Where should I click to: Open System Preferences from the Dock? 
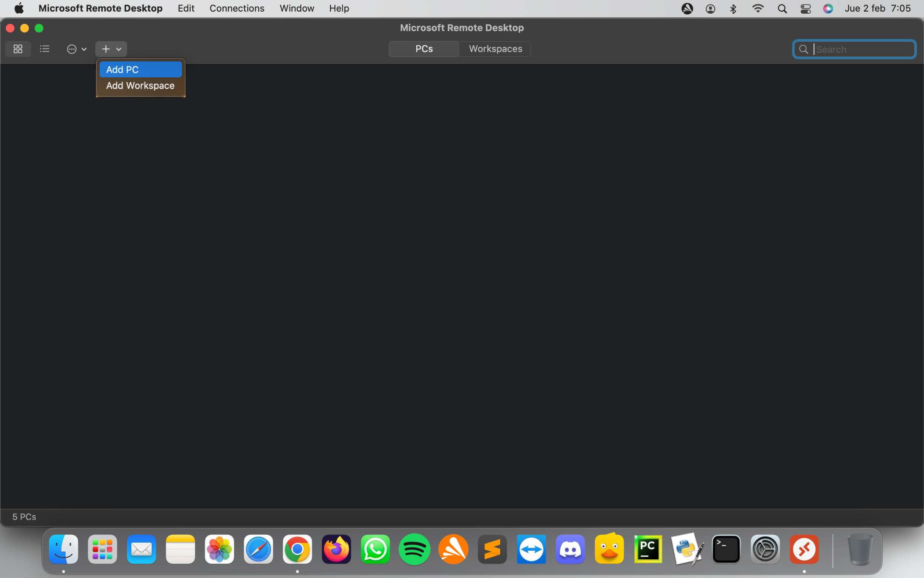(765, 549)
